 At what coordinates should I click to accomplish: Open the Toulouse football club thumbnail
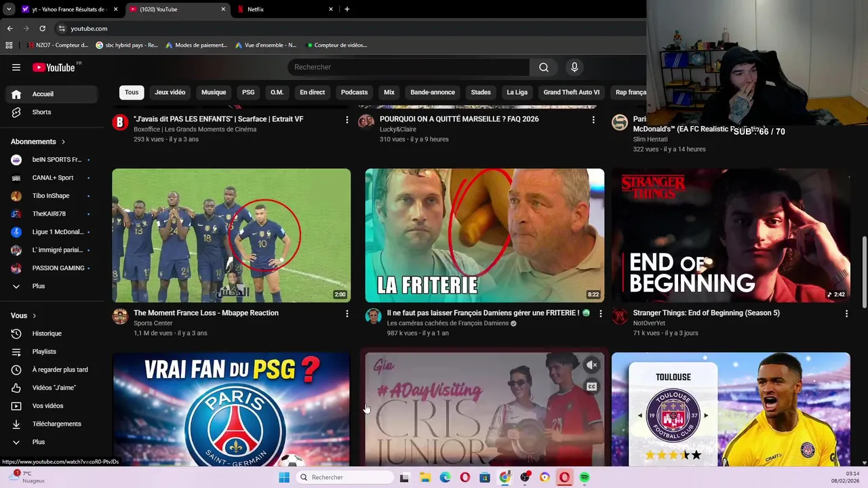click(x=731, y=409)
